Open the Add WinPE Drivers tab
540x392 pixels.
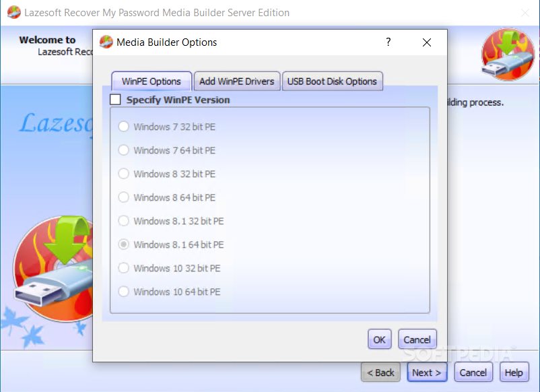[x=236, y=81]
